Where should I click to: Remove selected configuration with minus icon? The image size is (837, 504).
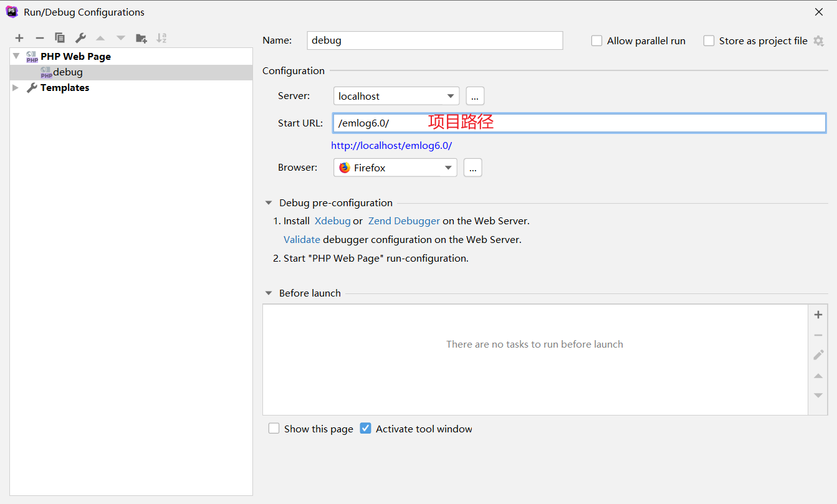coord(39,38)
